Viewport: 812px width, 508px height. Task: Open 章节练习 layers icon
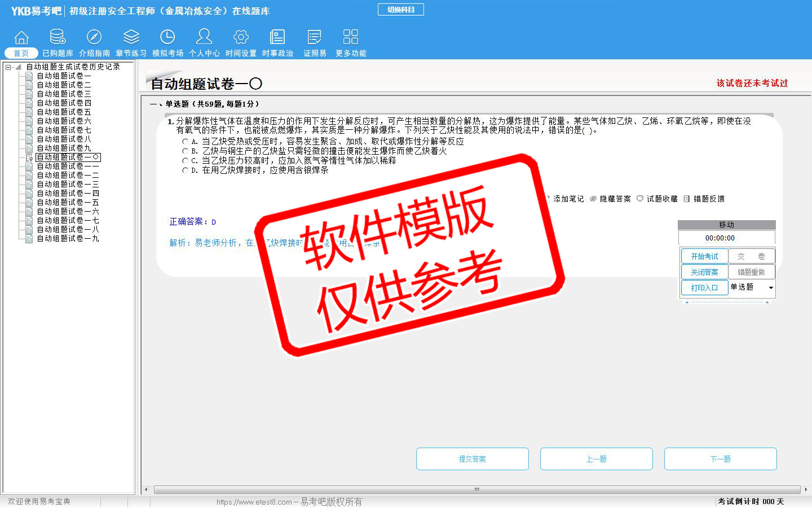131,37
